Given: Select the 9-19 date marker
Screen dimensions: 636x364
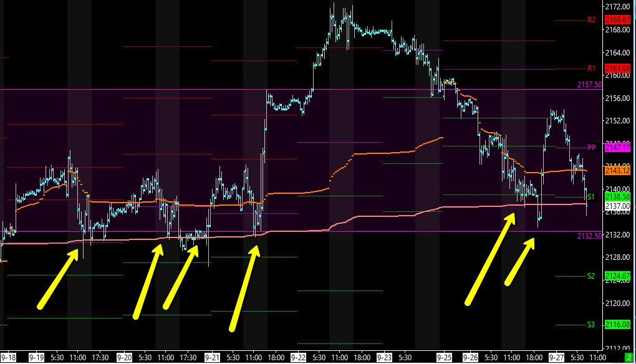Looking at the screenshot, I should point(37,358).
